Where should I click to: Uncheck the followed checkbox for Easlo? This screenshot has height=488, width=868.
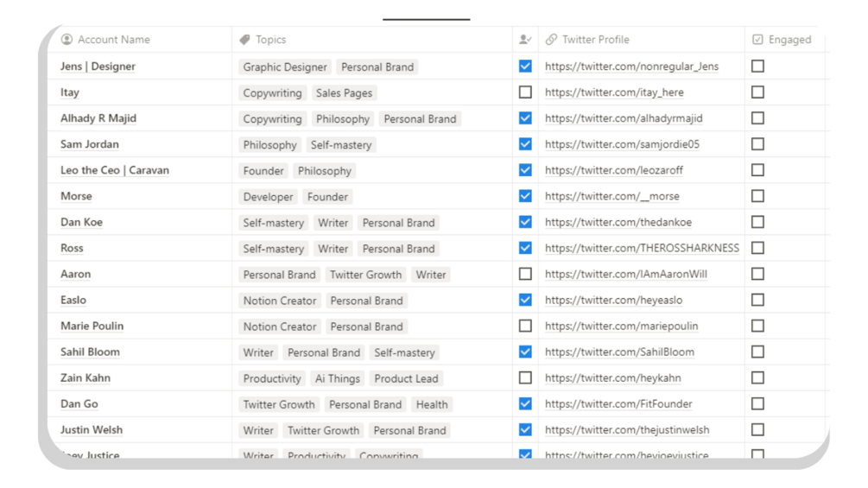[525, 300]
